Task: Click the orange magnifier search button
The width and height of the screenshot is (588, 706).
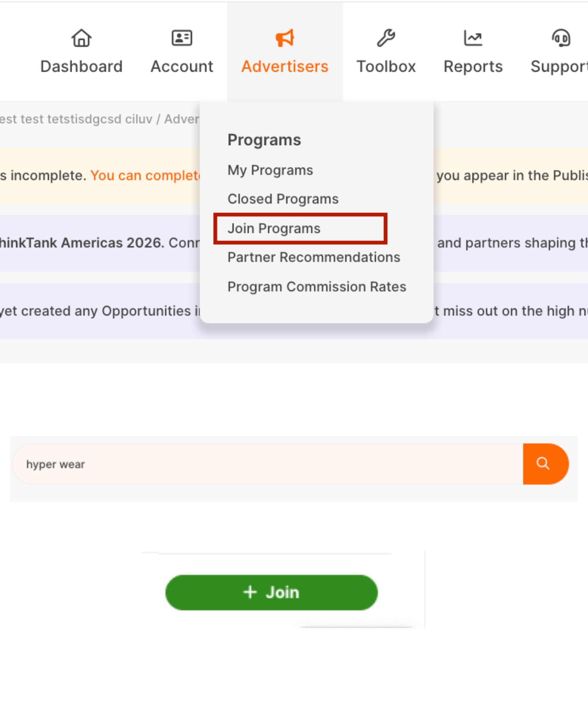Action: click(x=546, y=464)
